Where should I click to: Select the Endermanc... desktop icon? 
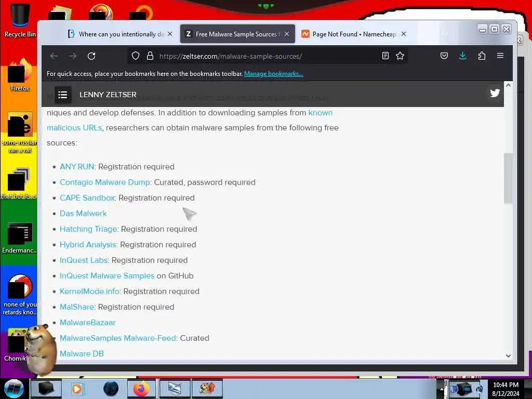(20, 238)
